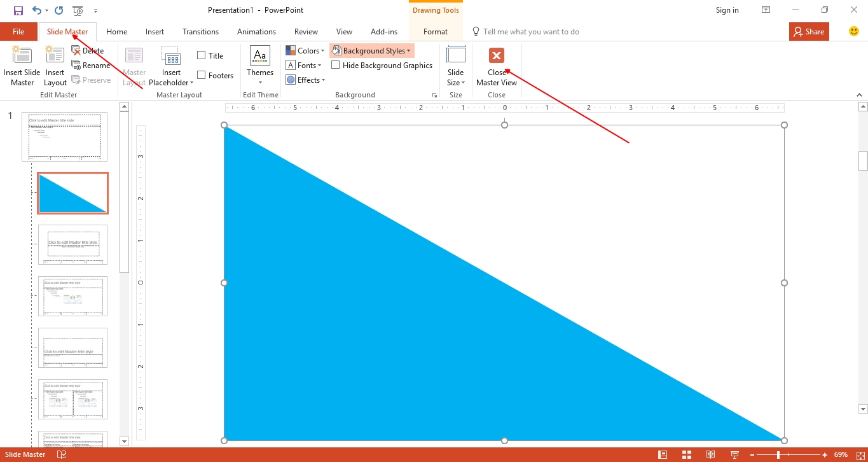Select the first slide master thumbnail
The height and width of the screenshot is (462, 868).
64,136
